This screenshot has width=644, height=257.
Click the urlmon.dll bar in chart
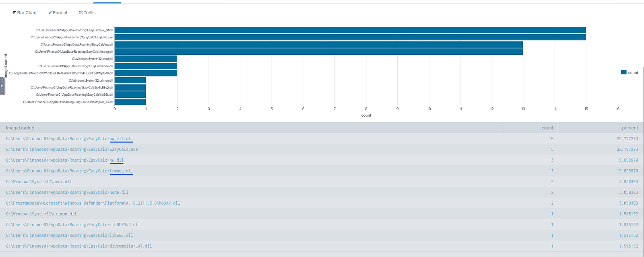coord(130,80)
